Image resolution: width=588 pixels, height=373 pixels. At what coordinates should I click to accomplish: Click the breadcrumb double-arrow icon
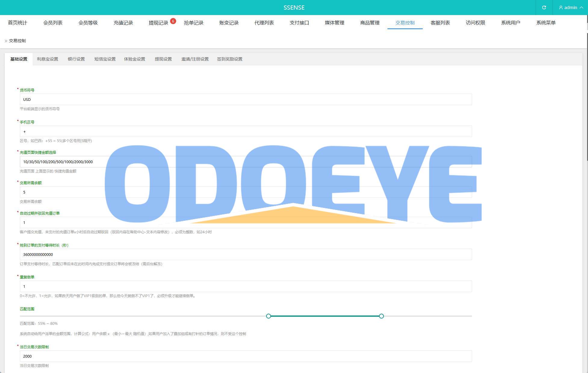(6, 41)
